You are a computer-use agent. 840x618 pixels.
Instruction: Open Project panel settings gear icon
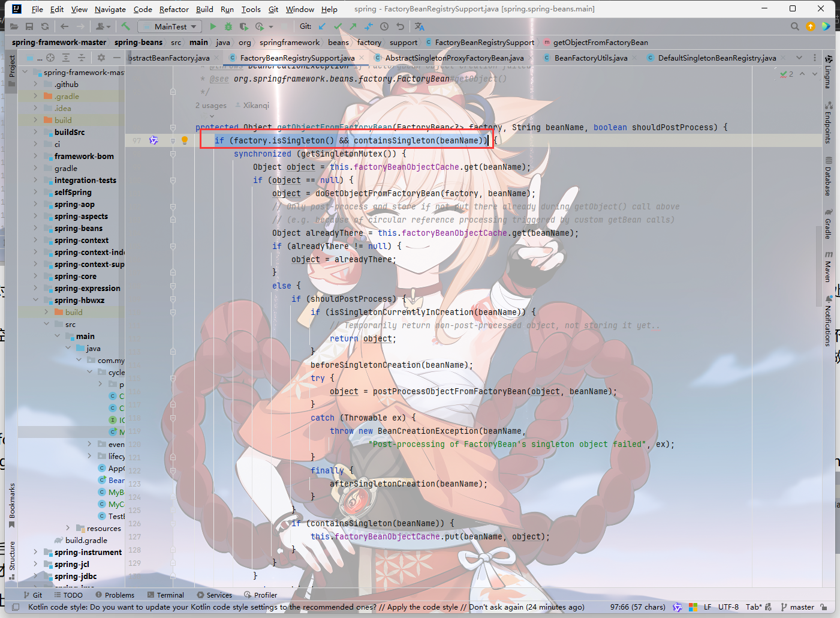click(101, 58)
